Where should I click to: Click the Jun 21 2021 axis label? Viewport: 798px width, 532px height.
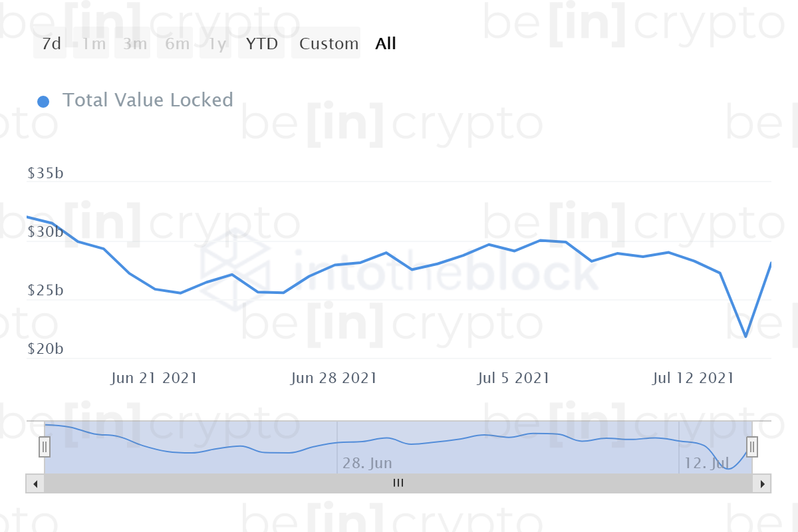[x=154, y=378]
